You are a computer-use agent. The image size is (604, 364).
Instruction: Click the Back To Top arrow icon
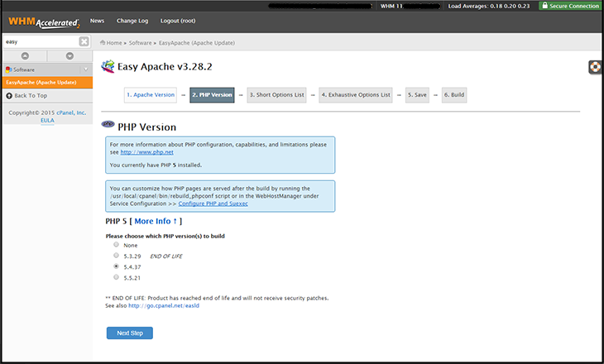coord(9,95)
